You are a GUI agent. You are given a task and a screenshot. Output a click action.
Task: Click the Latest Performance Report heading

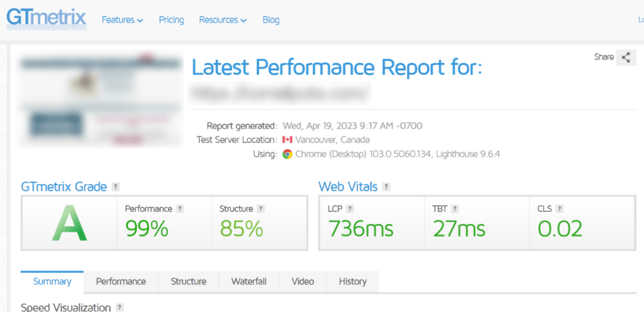point(337,67)
